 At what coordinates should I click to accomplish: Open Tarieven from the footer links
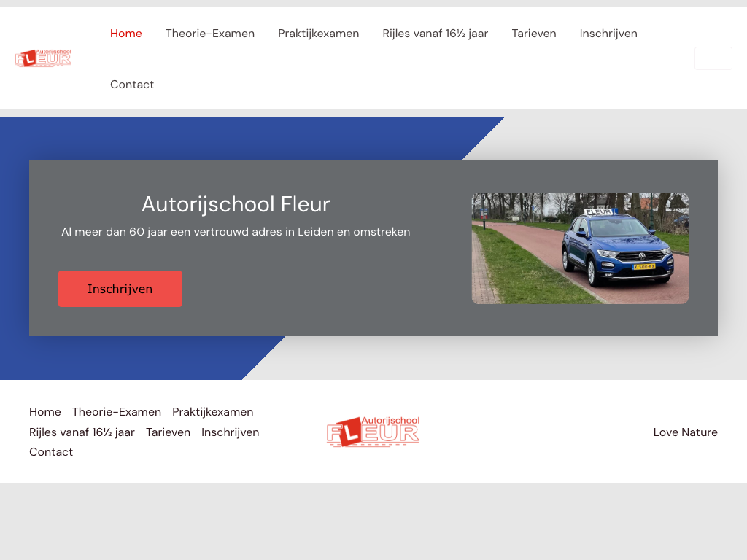pyautogui.click(x=168, y=432)
